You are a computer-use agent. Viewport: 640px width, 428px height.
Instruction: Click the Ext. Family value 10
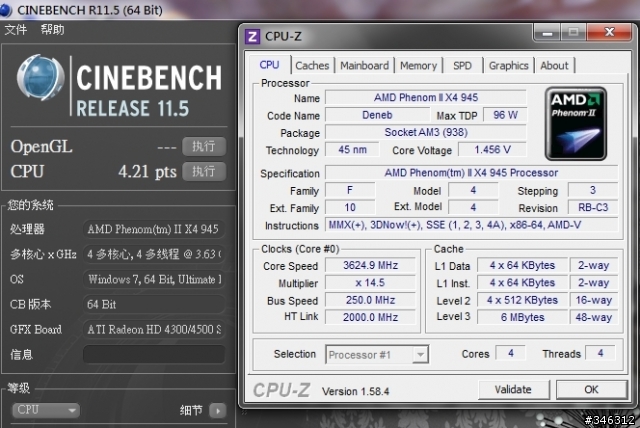pos(350,208)
